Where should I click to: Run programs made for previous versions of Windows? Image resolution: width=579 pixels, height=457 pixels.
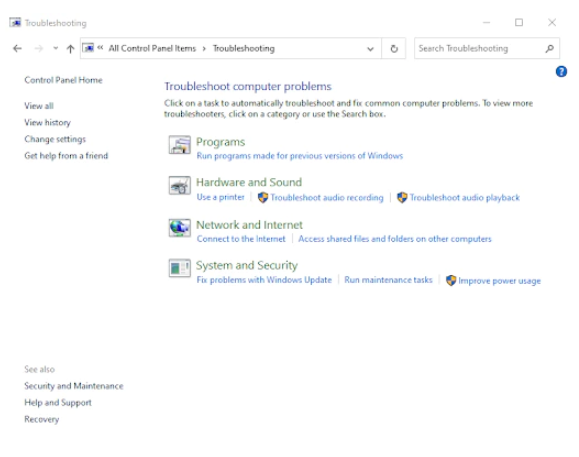[x=299, y=156]
